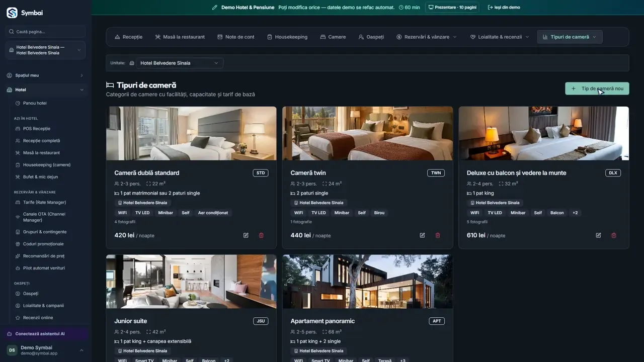Open the Hotel Belvedere Sinaia workspace switcher

45,50
